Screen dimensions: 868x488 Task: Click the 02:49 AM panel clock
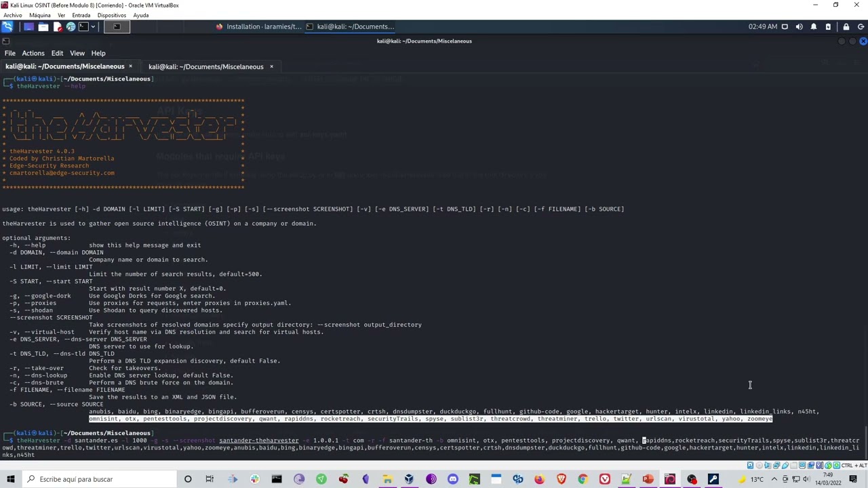point(763,26)
